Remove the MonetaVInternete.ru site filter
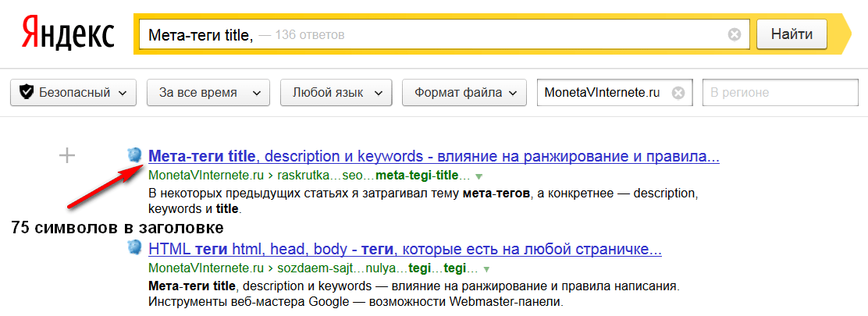868x316 pixels. click(678, 93)
